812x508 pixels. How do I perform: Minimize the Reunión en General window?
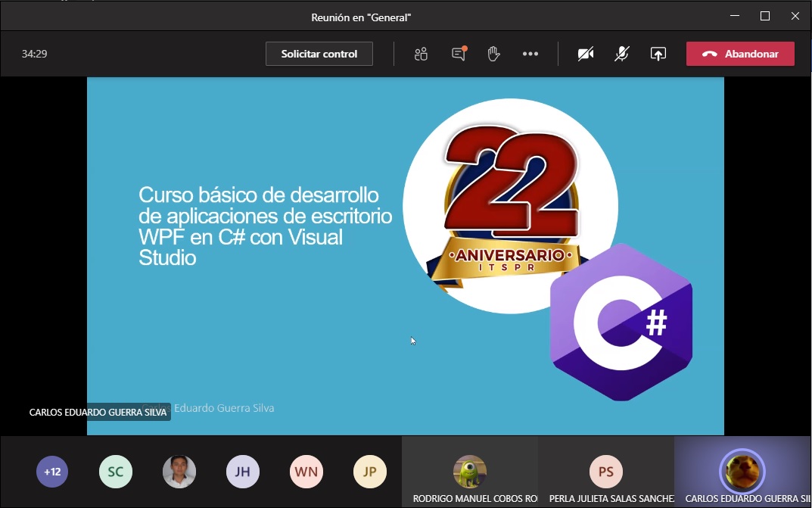[735, 16]
